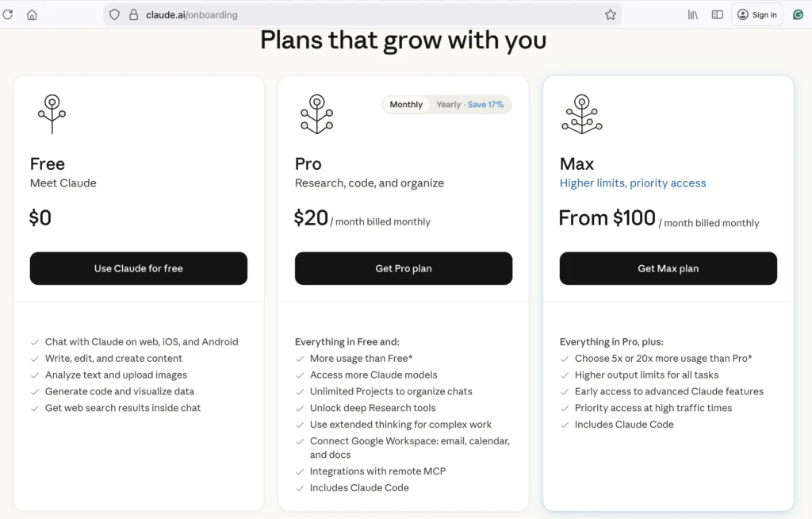Switch to Yearly billing, Save 17%
This screenshot has width=812, height=519.
[469, 105]
